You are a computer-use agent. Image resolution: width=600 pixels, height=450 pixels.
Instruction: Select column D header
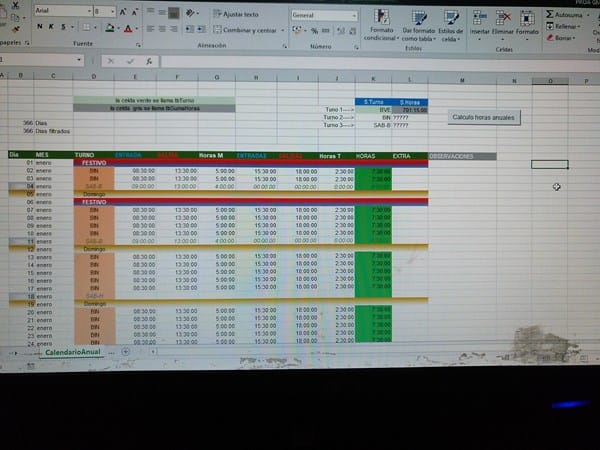(x=94, y=77)
